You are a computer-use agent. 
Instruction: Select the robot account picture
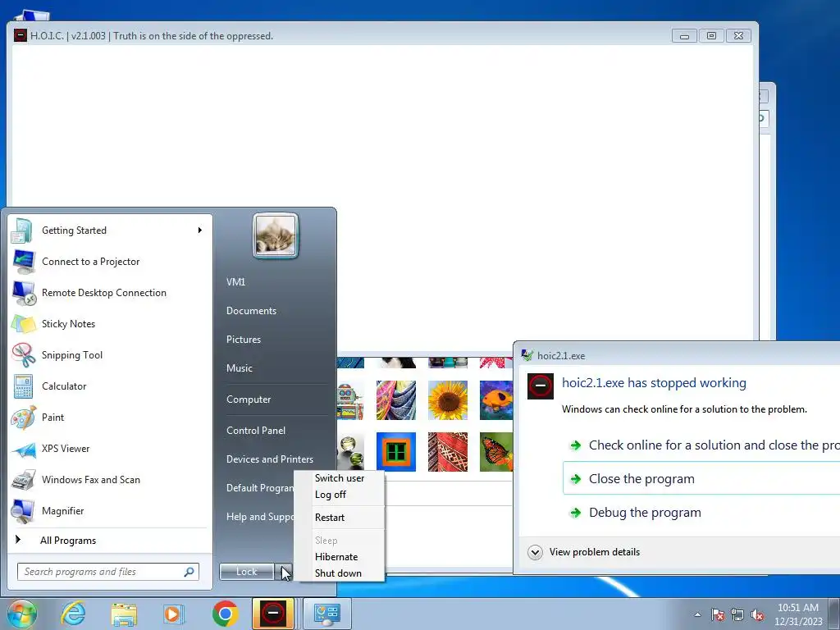(x=351, y=400)
